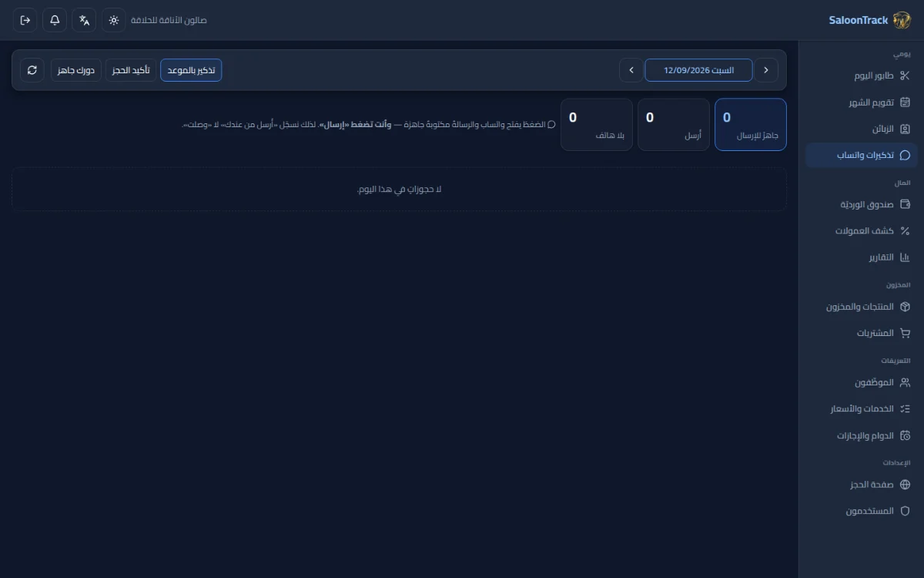Select the بلا هاتف counter card
The width and height of the screenshot is (924, 578).
[x=597, y=124]
